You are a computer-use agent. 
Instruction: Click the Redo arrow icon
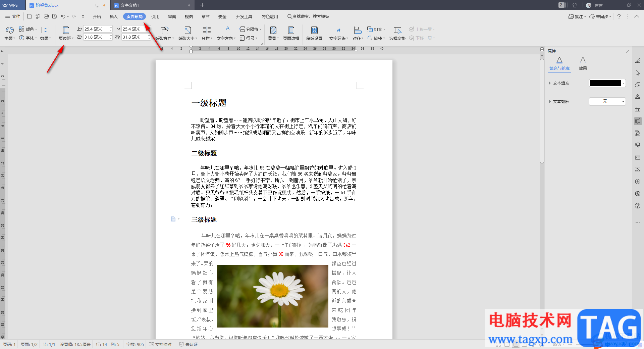coord(74,16)
